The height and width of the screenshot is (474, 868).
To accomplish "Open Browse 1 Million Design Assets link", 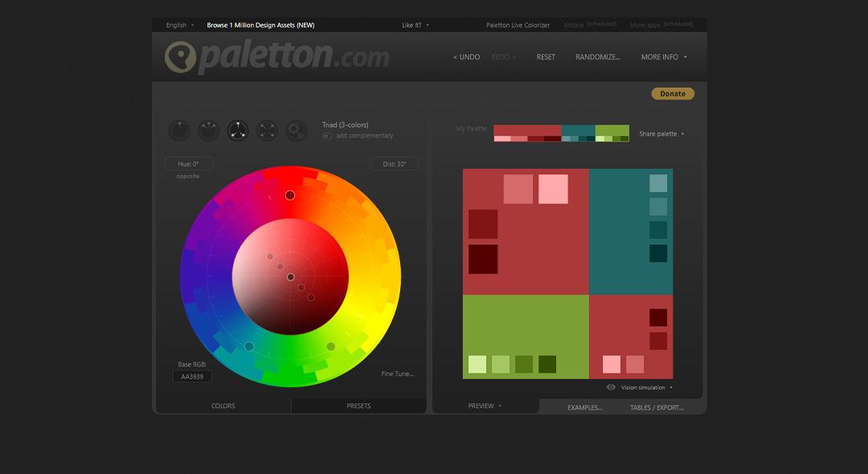I will coord(260,25).
